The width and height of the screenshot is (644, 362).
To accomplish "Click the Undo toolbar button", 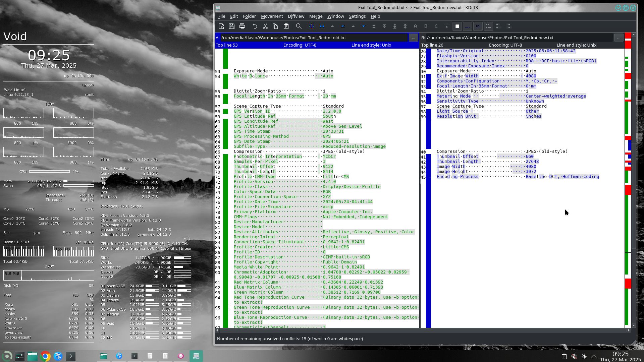I will pos(255,26).
